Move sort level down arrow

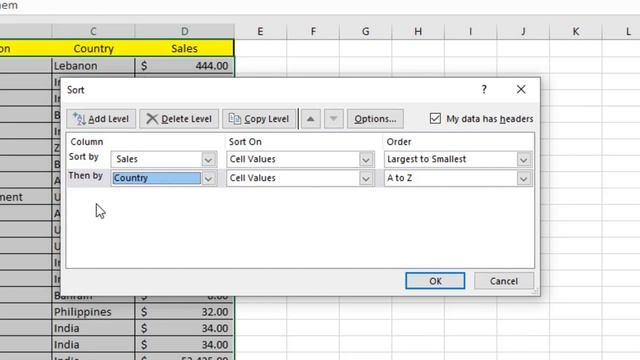333,119
